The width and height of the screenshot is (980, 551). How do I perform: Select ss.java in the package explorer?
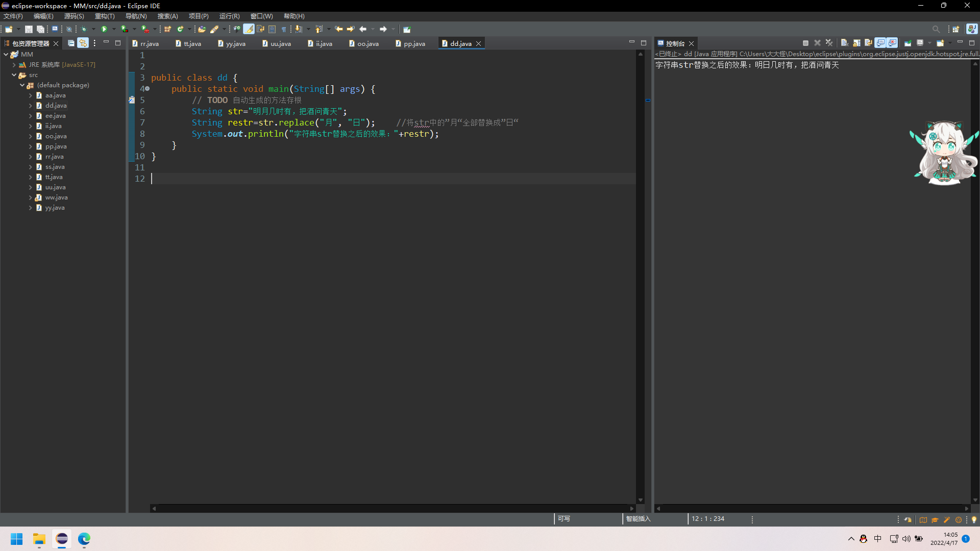54,167
